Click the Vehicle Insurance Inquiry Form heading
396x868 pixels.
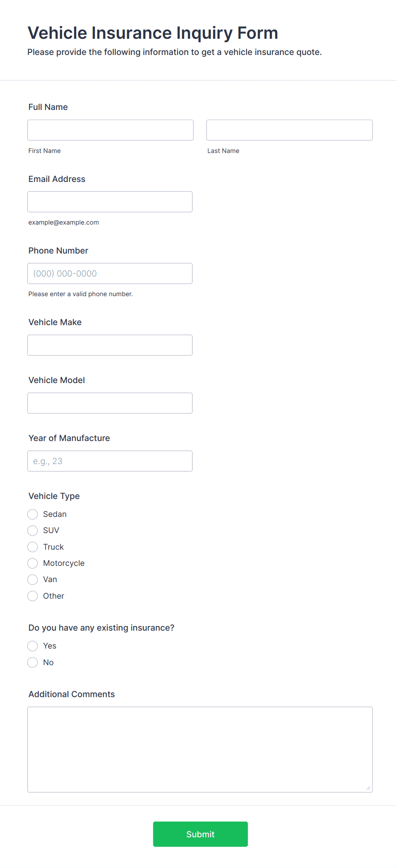(153, 33)
